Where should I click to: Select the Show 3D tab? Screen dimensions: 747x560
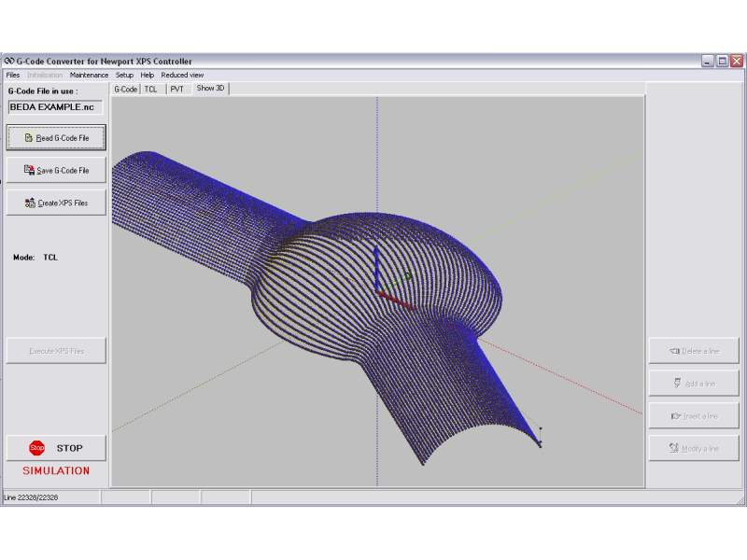210,89
